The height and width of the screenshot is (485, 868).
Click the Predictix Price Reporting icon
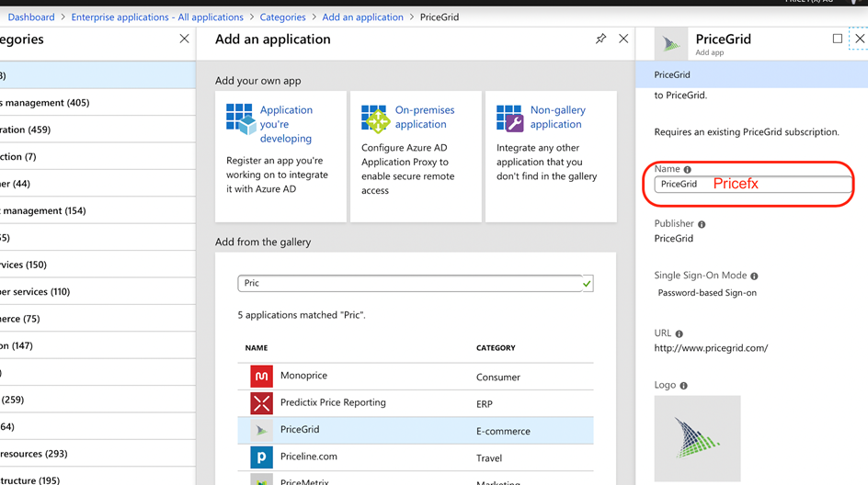pos(261,402)
